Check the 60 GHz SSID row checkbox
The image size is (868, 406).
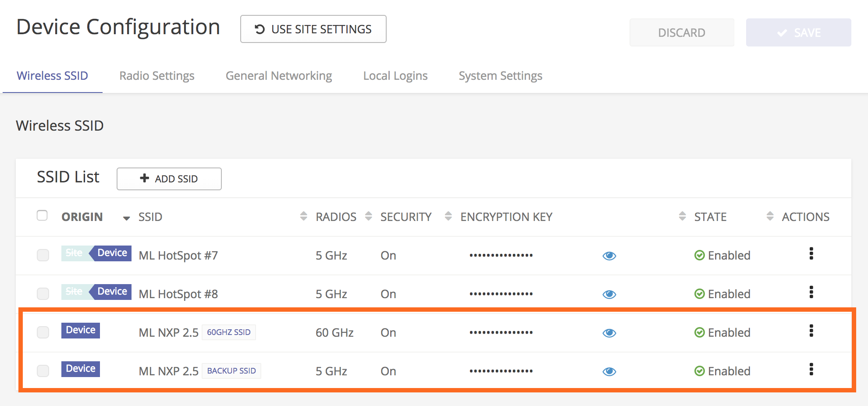click(43, 332)
